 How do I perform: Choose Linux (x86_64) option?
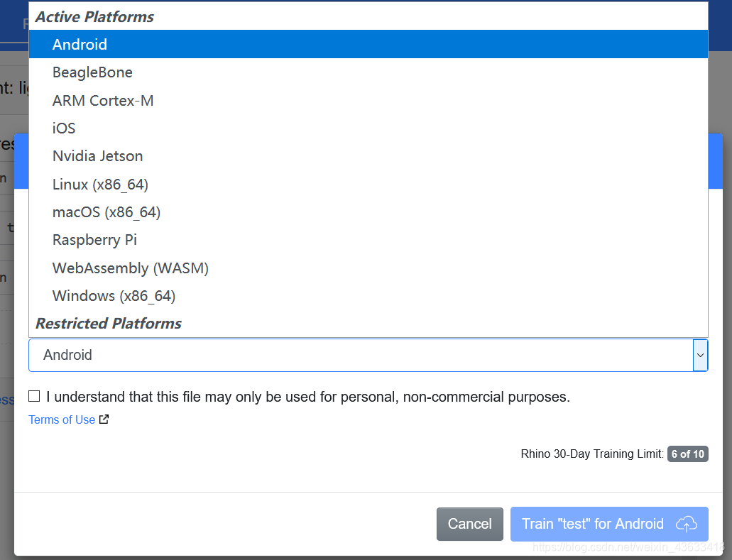[368, 185]
